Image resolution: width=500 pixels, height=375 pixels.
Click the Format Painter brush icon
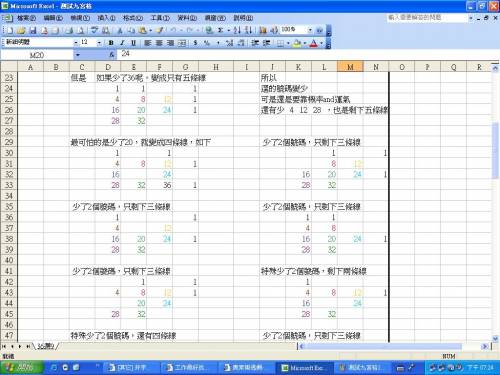(x=160, y=31)
